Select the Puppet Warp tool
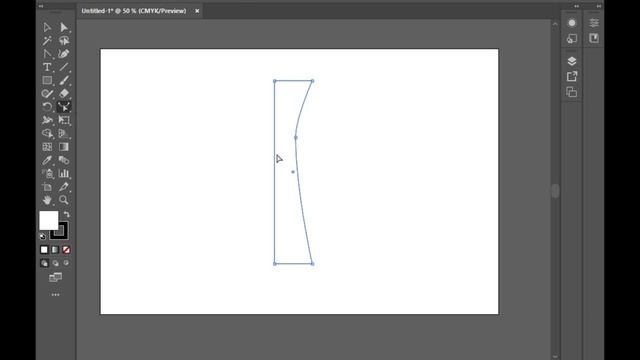Screen dimensions: 640x360 coord(47,120)
